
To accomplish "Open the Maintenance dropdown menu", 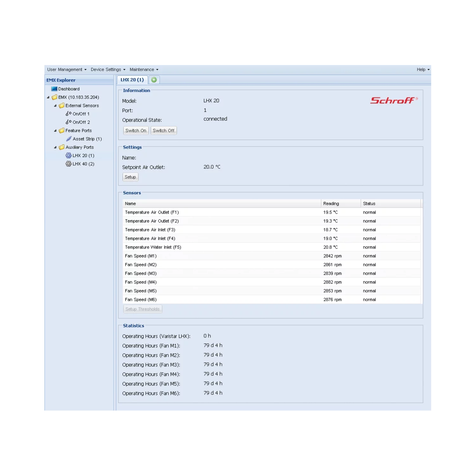I will (x=144, y=69).
